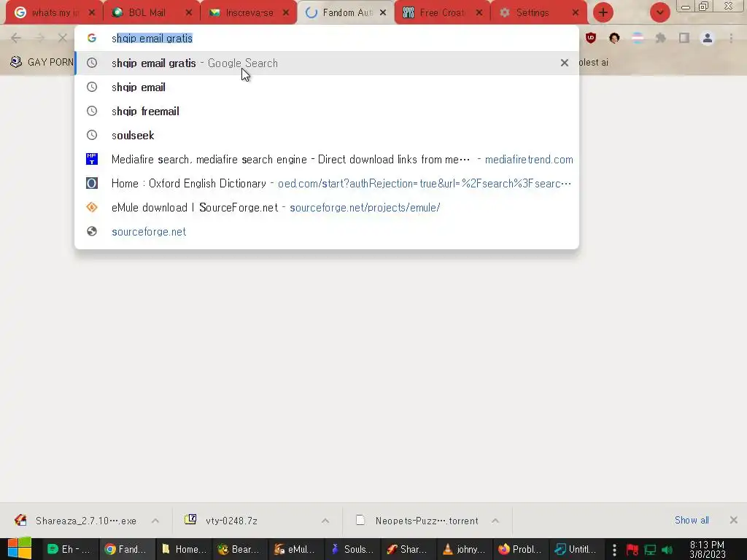The image size is (747, 560).
Task: Click the striped flag extension icon
Action: click(638, 38)
